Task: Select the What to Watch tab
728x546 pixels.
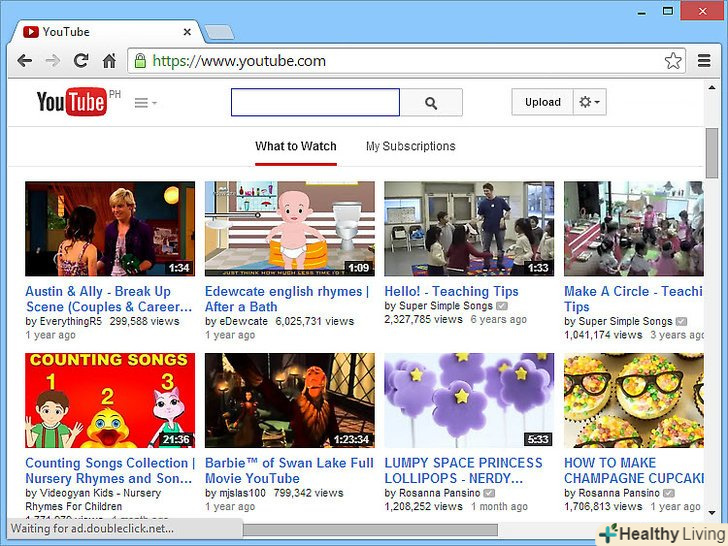Action: (x=295, y=146)
